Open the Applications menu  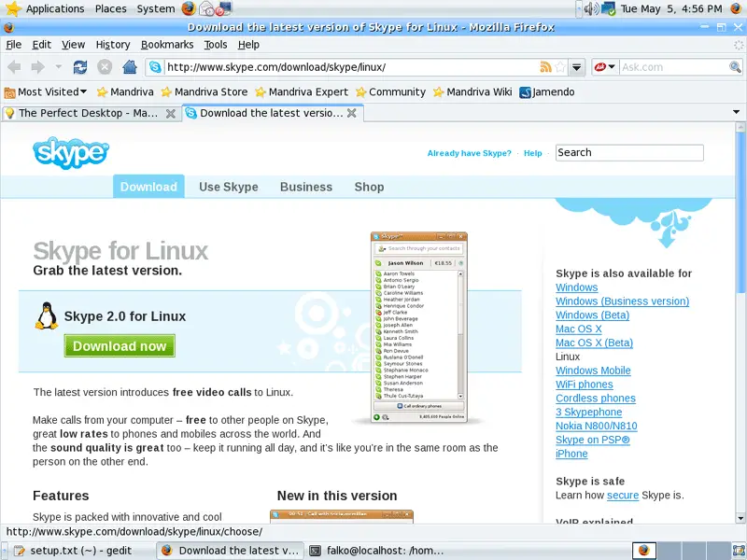pyautogui.click(x=55, y=8)
